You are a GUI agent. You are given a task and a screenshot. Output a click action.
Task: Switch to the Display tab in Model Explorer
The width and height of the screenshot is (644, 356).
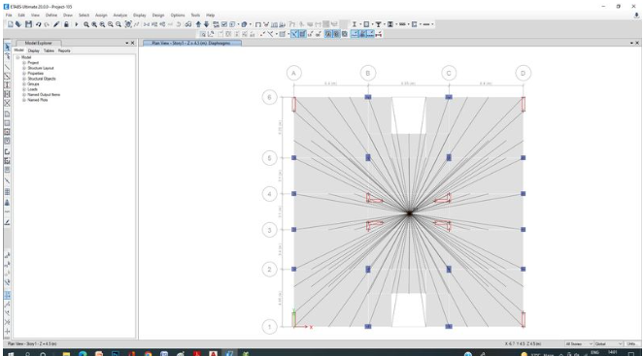(x=34, y=50)
